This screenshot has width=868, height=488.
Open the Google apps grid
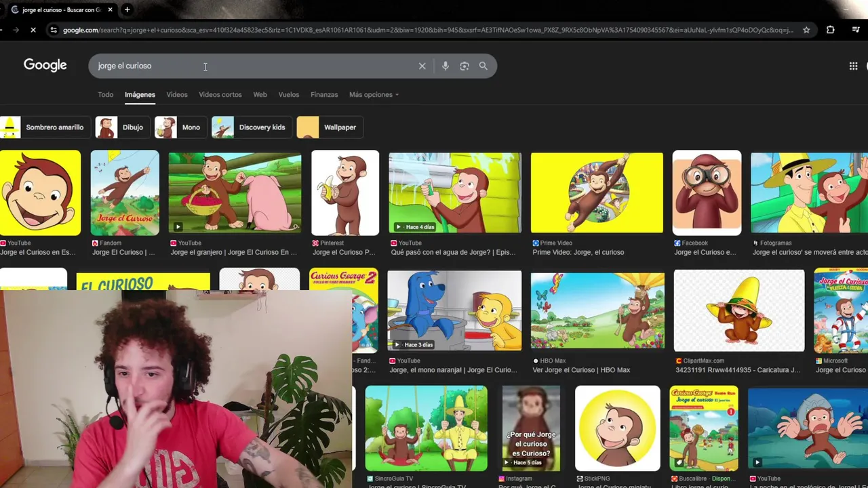[x=853, y=66]
